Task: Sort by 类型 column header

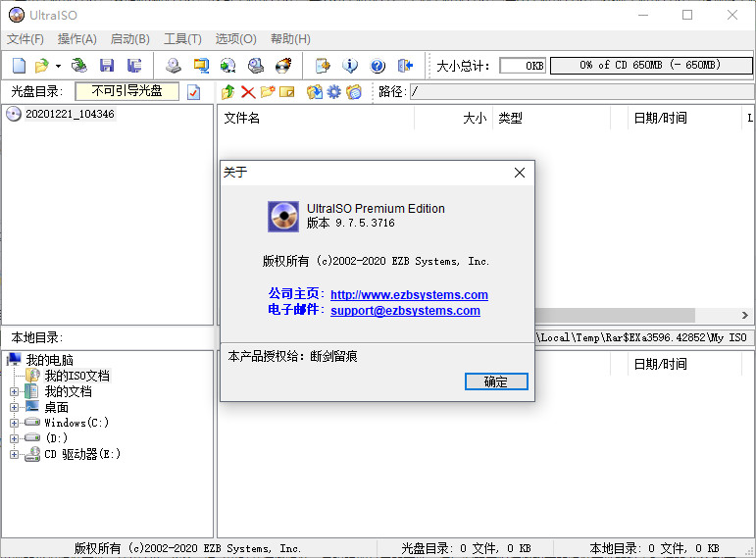Action: coord(552,118)
